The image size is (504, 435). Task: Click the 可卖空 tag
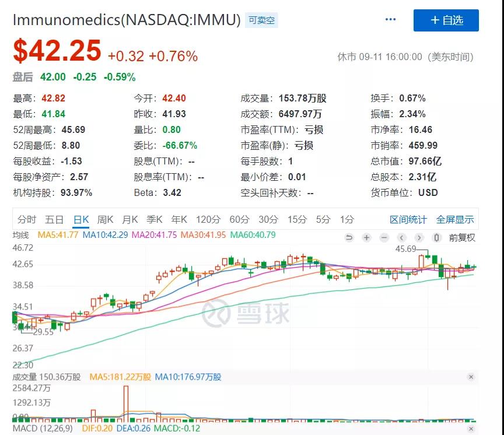click(262, 20)
